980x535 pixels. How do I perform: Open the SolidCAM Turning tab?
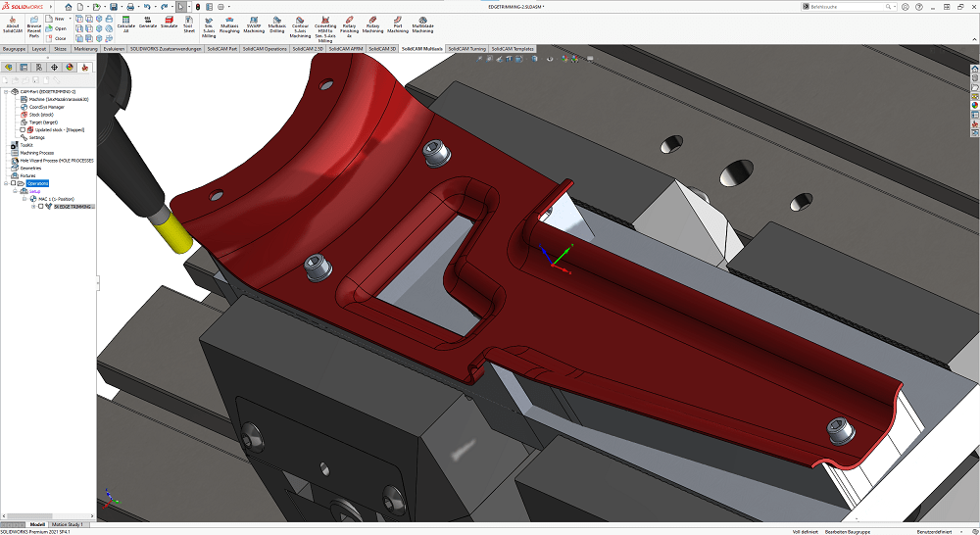pos(465,48)
